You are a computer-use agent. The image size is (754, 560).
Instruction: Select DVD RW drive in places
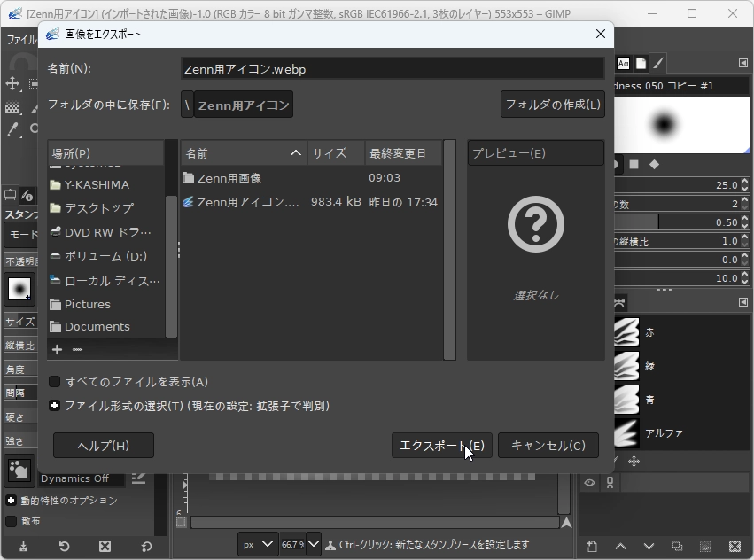click(x=105, y=232)
